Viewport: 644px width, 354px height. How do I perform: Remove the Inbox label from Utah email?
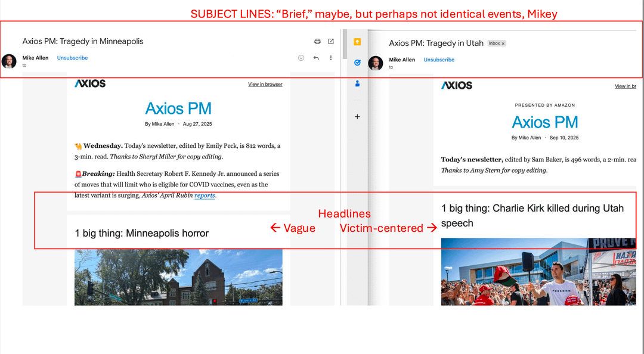[x=503, y=44]
